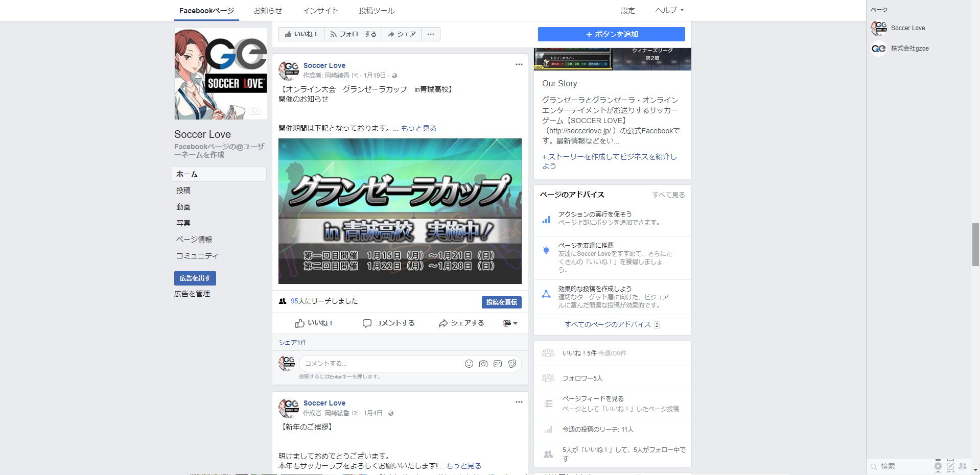
Task: Click ストーリーを作成してビジネスを紹介しよう link
Action: click(x=610, y=161)
